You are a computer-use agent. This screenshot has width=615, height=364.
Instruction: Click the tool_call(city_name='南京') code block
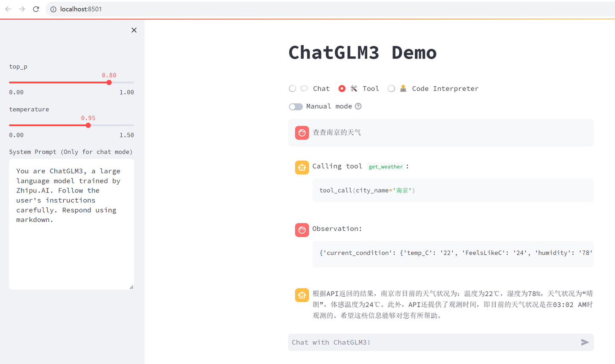click(453, 190)
